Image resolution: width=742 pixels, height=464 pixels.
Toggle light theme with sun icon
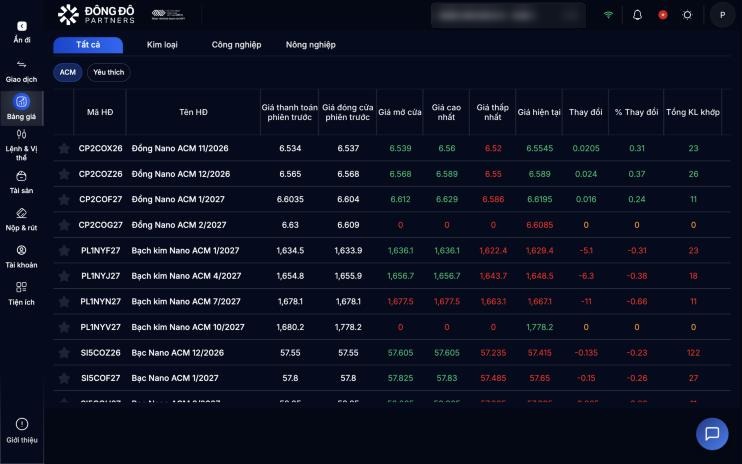click(687, 15)
